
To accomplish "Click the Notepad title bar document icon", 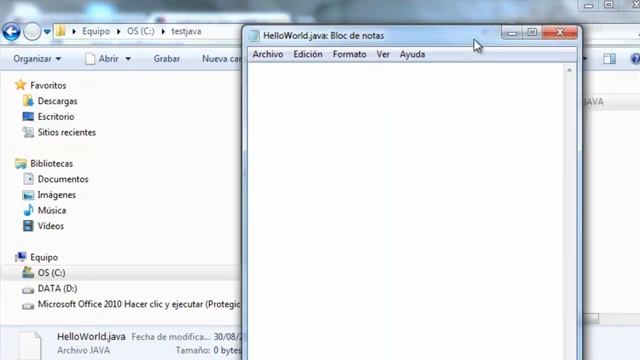I will tap(254, 36).
